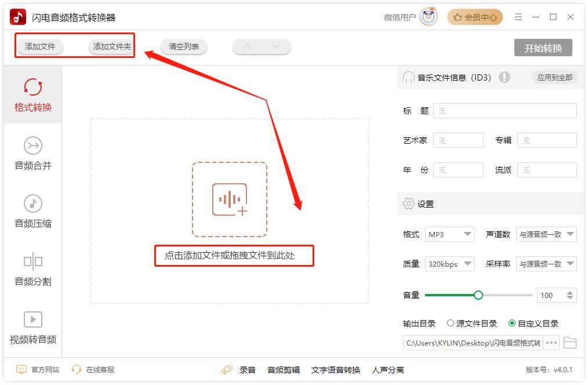Open the 格式 MP3 dropdown
Screen dimensions: 588x385
click(x=449, y=234)
